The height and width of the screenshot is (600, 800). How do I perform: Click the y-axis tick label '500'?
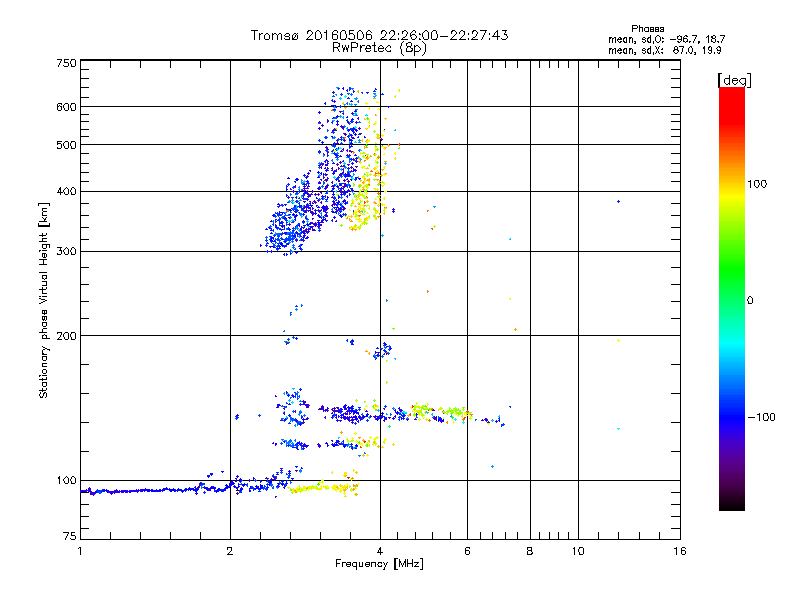coord(66,145)
